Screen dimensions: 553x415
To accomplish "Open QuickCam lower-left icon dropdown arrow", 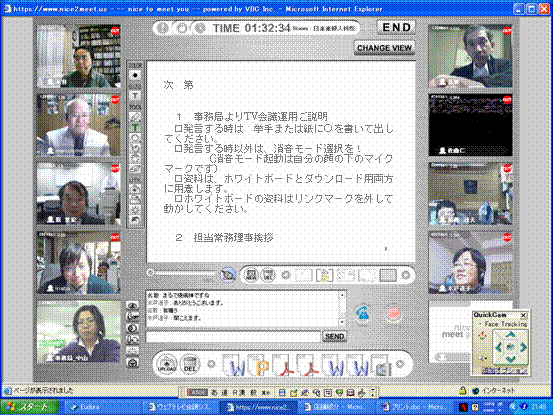I will 486,358.
